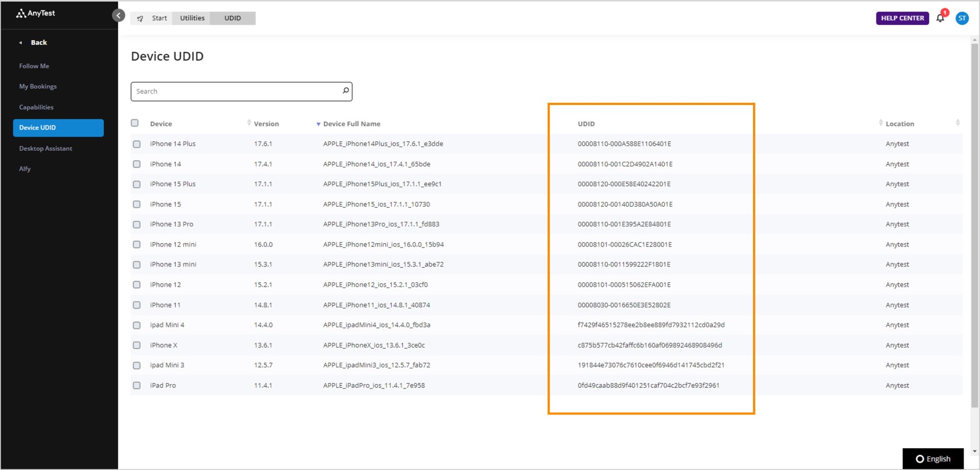Open Follow Me in sidebar

coord(34,66)
